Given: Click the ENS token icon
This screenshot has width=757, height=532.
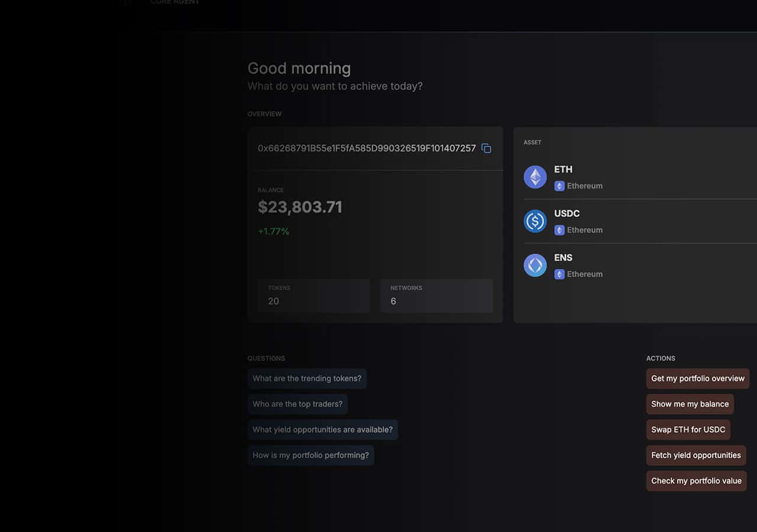Looking at the screenshot, I should pyautogui.click(x=535, y=265).
